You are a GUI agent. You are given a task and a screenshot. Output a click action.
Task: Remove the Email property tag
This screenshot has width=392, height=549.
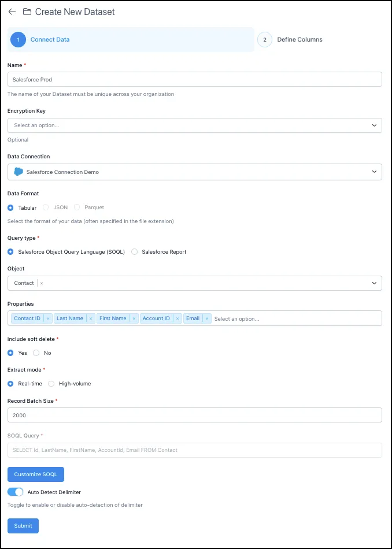coord(207,318)
